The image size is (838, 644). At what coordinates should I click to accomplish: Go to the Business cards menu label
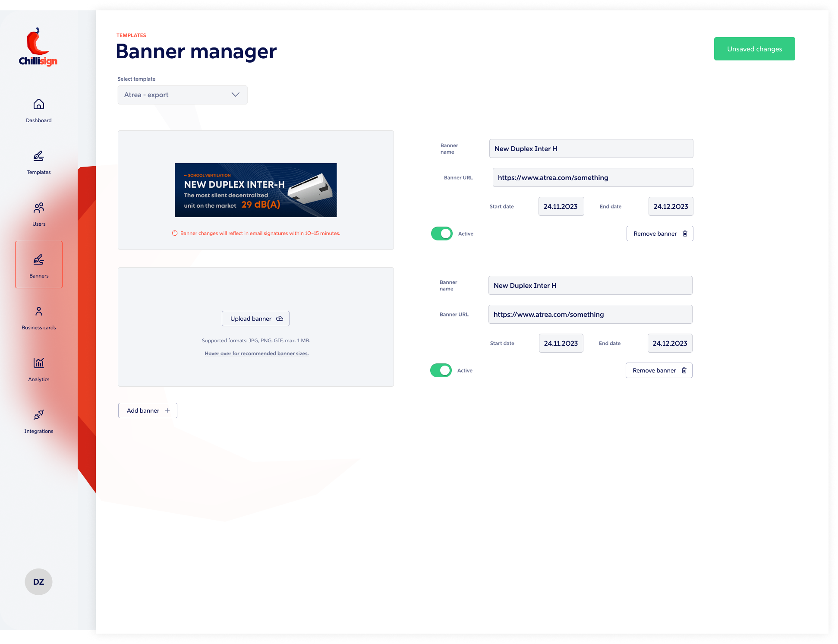(x=39, y=328)
